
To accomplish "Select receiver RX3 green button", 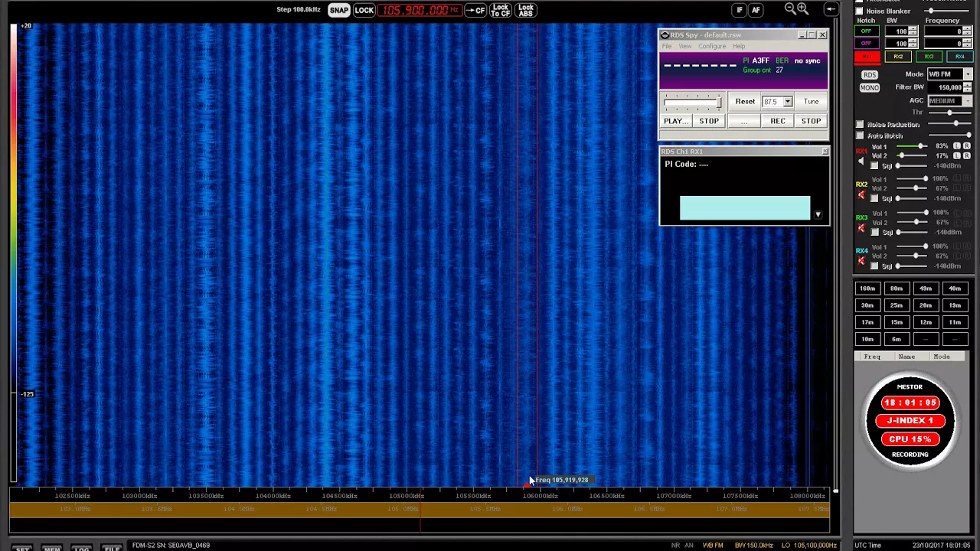I will (x=929, y=57).
